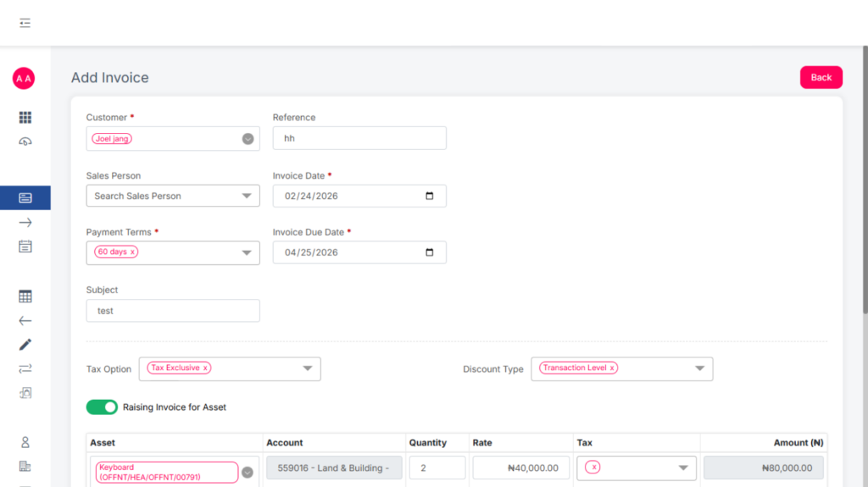Viewport: 868px width, 487px height.
Task: Click the Reference input field
Action: pos(359,138)
